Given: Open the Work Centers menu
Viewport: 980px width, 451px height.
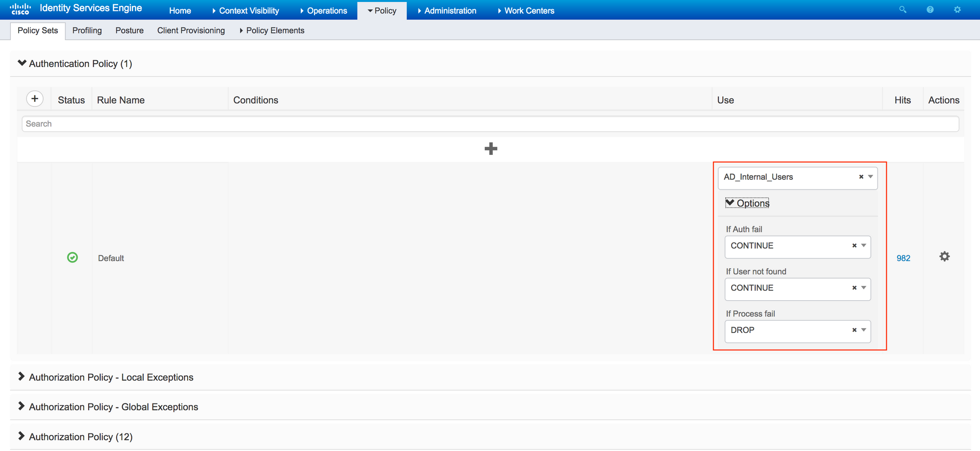Looking at the screenshot, I should [x=526, y=10].
